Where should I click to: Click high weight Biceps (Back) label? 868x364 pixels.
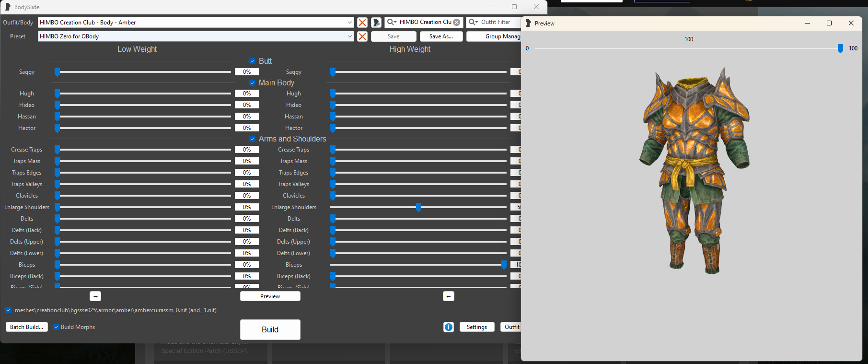click(x=294, y=276)
